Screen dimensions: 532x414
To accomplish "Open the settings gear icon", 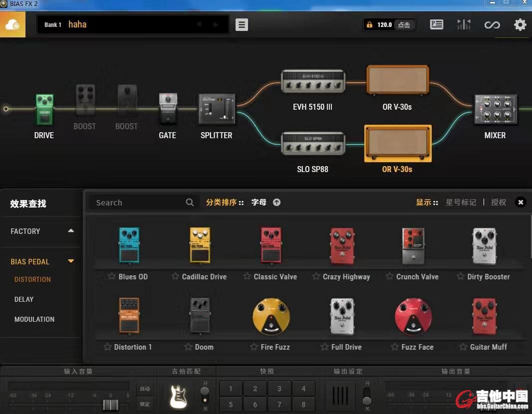I will (520, 24).
